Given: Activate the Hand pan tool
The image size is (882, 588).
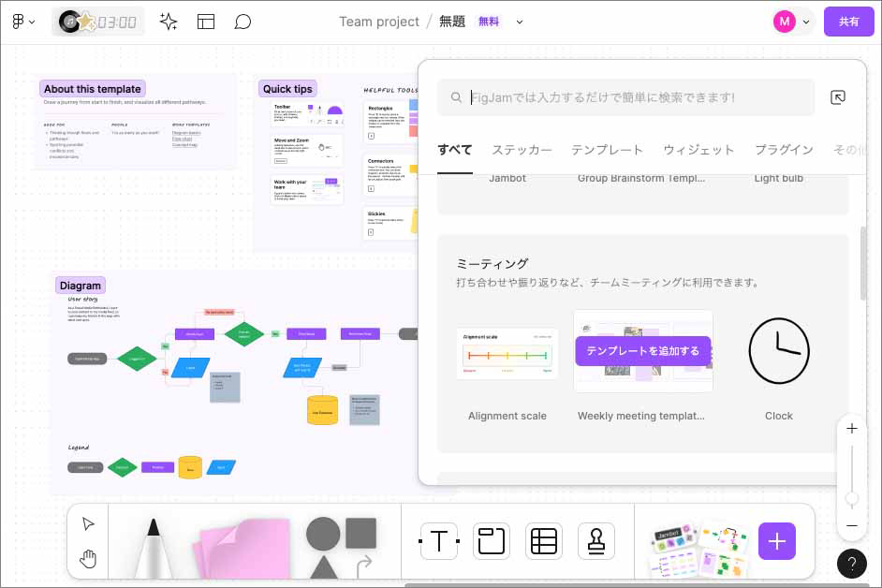Looking at the screenshot, I should 87,558.
